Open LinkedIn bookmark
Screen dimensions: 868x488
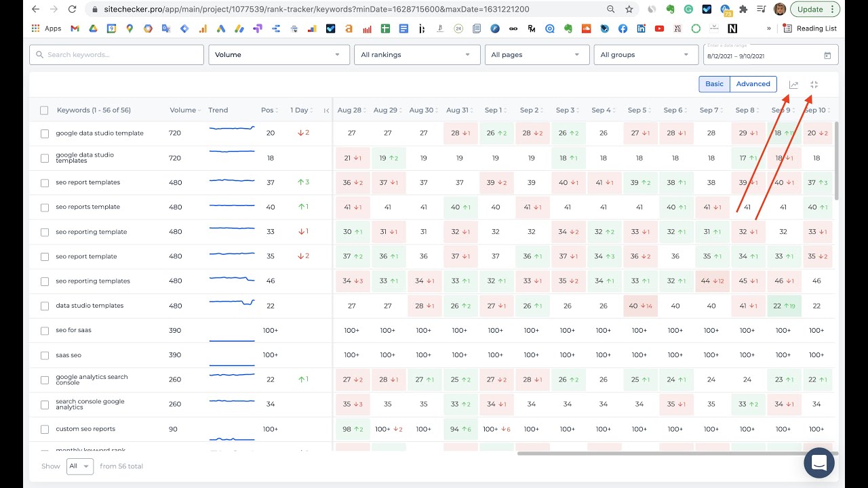pos(641,28)
